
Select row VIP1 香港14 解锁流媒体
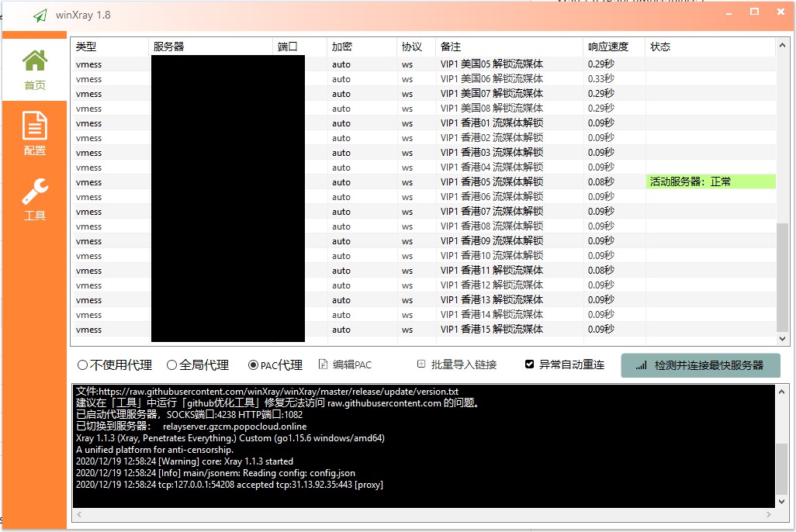[424, 314]
